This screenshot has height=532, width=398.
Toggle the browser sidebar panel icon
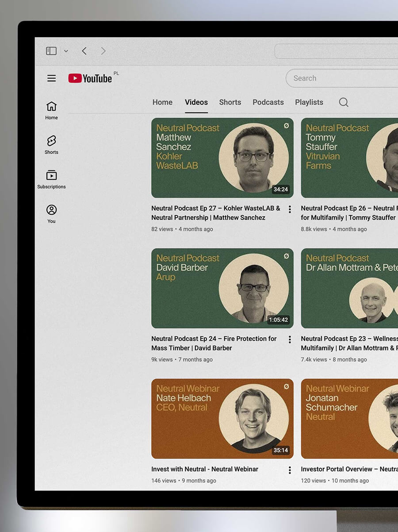point(51,51)
